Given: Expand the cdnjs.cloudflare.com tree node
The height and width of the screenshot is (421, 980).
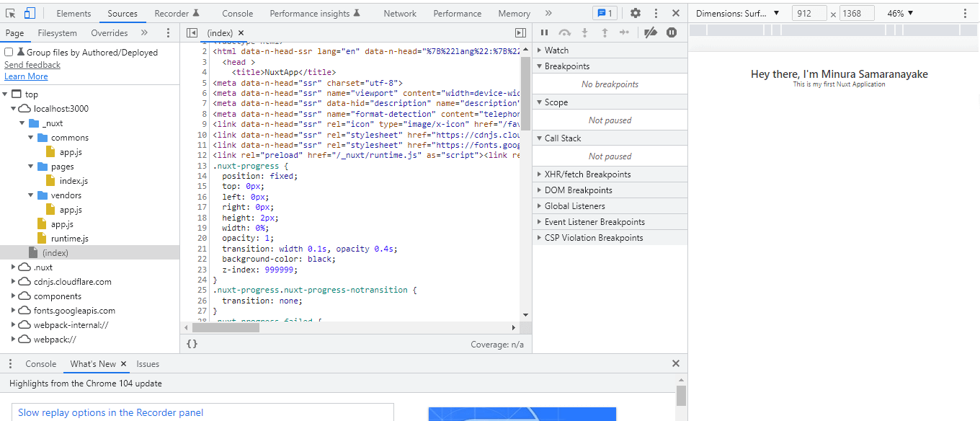Looking at the screenshot, I should tap(14, 282).
